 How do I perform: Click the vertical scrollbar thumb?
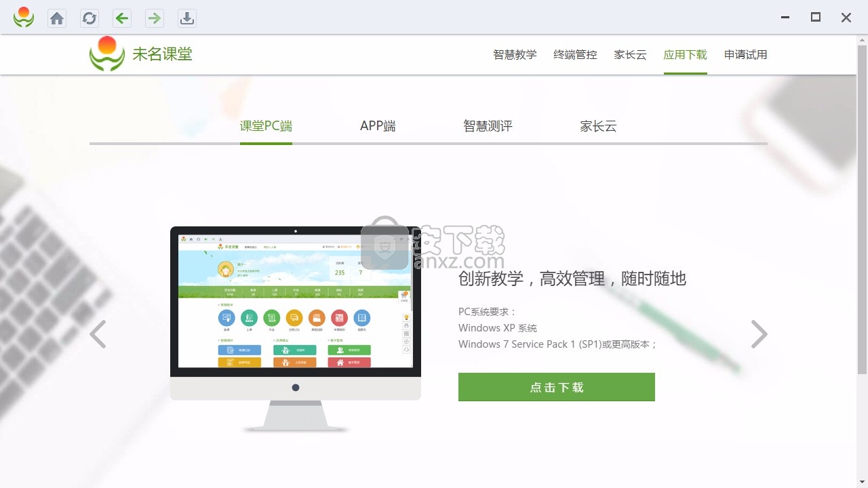tap(862, 210)
